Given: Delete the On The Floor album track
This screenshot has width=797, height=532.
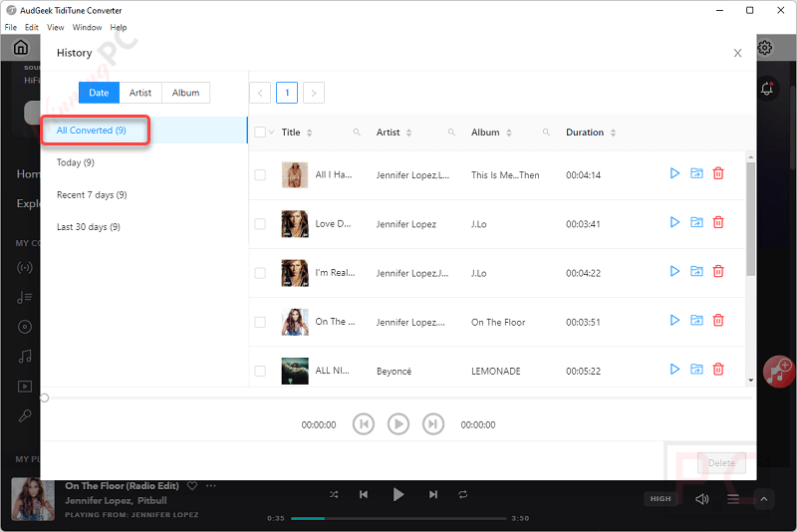Looking at the screenshot, I should click(x=718, y=320).
